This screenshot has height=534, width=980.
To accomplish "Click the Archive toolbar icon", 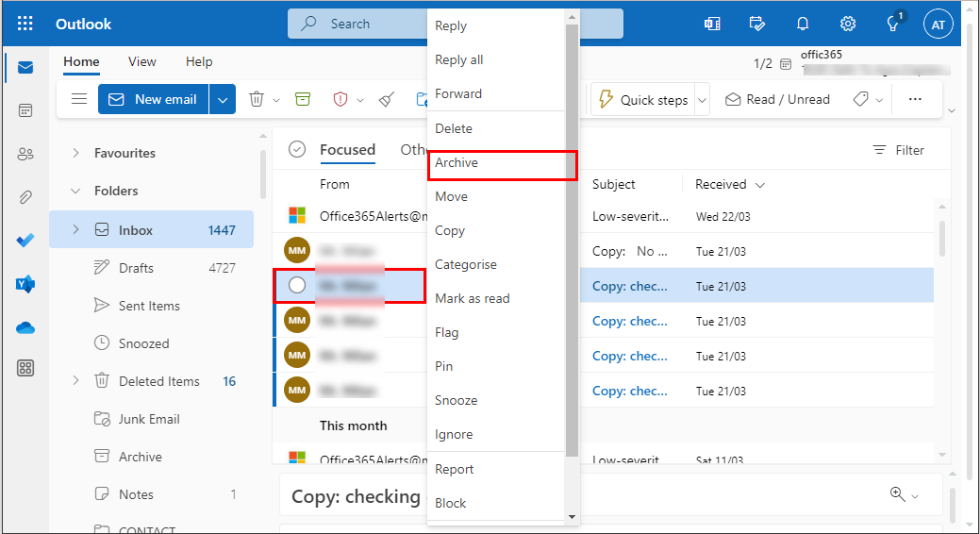I will 303,99.
